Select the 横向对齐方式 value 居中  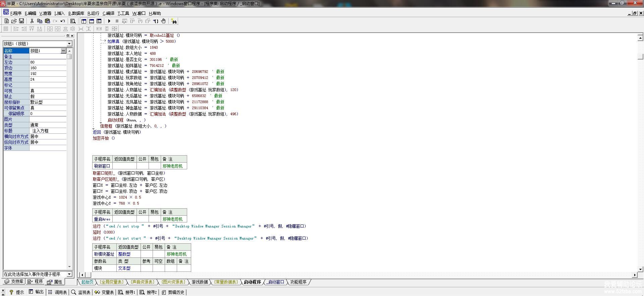tap(48, 136)
